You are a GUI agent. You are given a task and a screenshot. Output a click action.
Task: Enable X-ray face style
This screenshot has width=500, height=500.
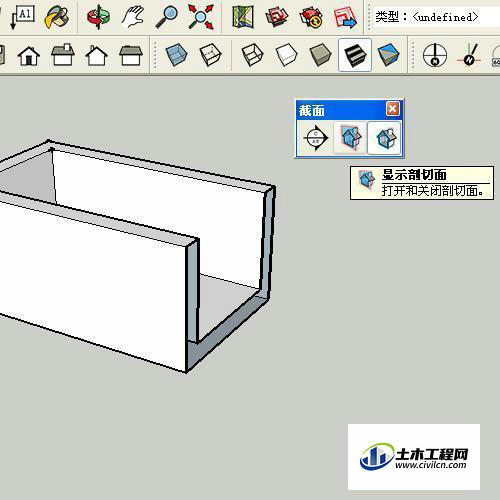[176, 55]
